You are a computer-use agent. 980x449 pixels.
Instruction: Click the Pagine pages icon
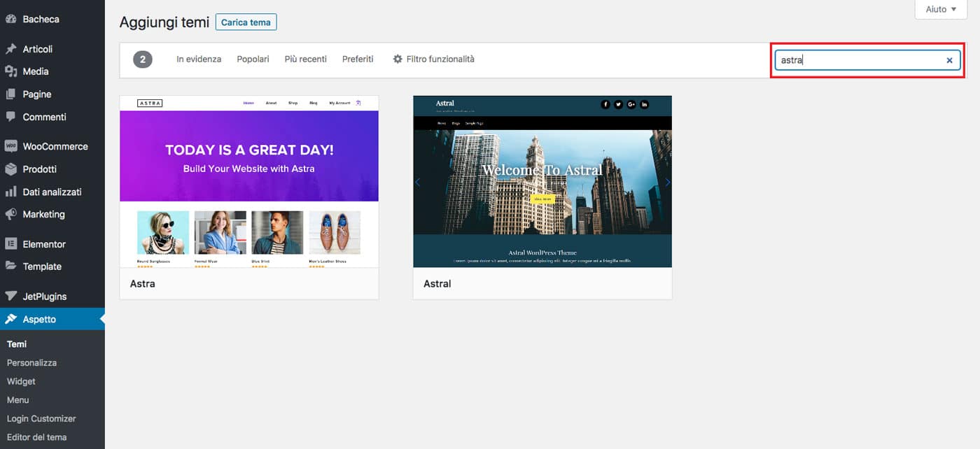pyautogui.click(x=10, y=94)
